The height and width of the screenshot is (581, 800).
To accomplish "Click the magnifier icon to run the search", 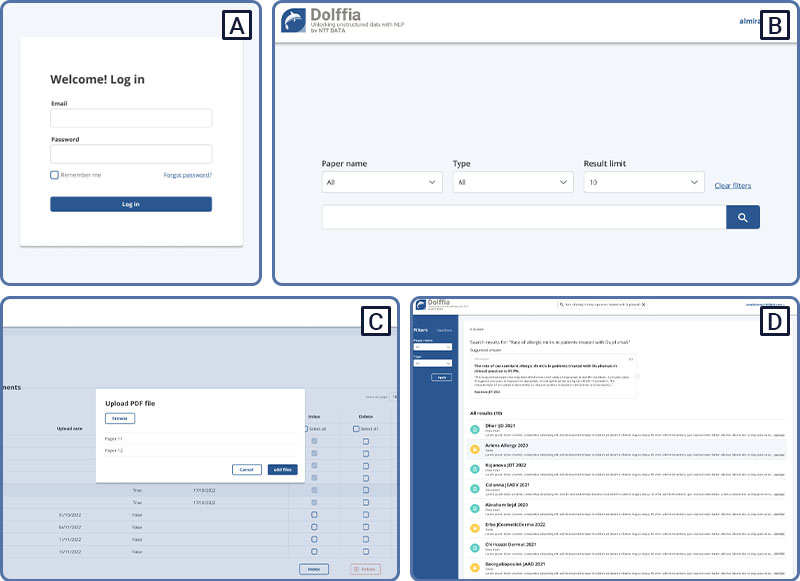I will 743,216.
